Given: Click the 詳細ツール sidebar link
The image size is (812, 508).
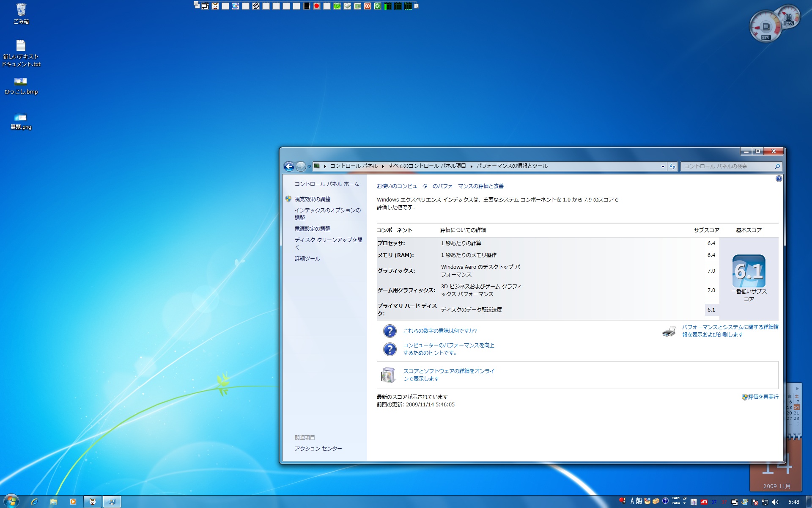Looking at the screenshot, I should (x=307, y=258).
